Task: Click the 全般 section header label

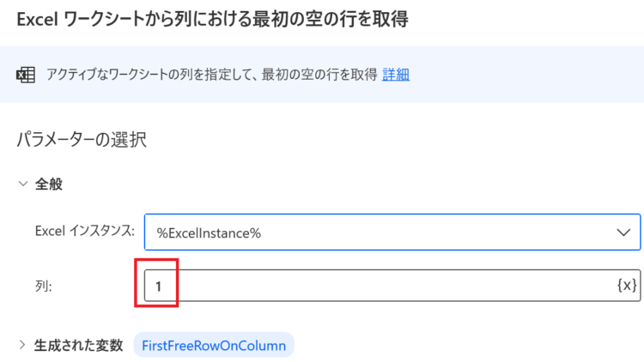Action: (x=48, y=184)
